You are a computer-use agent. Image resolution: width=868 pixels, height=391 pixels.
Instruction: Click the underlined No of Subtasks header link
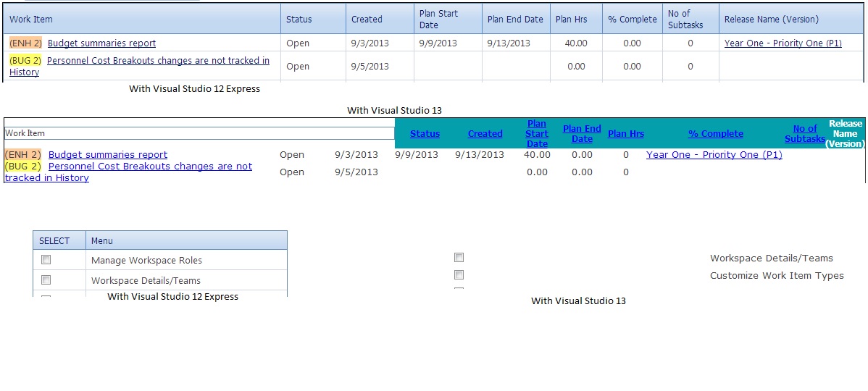[x=805, y=134]
